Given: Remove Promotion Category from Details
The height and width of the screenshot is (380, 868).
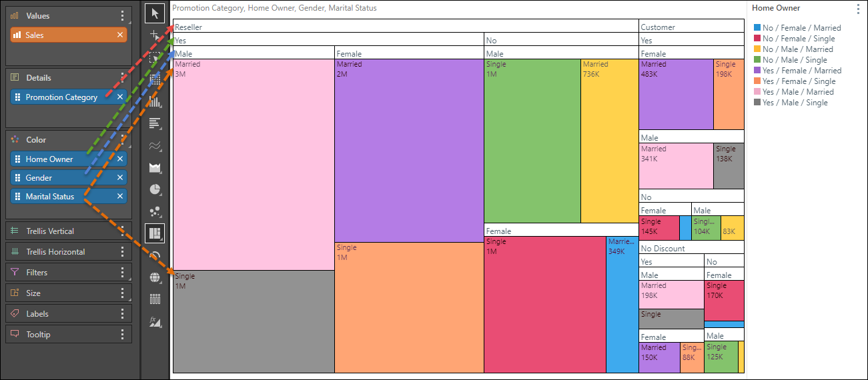Looking at the screenshot, I should [120, 97].
